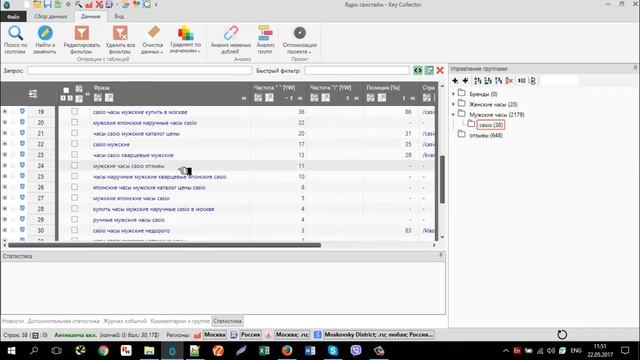Image resolution: width=640 pixels, height=360 pixels.
Task: Check row 28 checkbox
Action: point(74,209)
